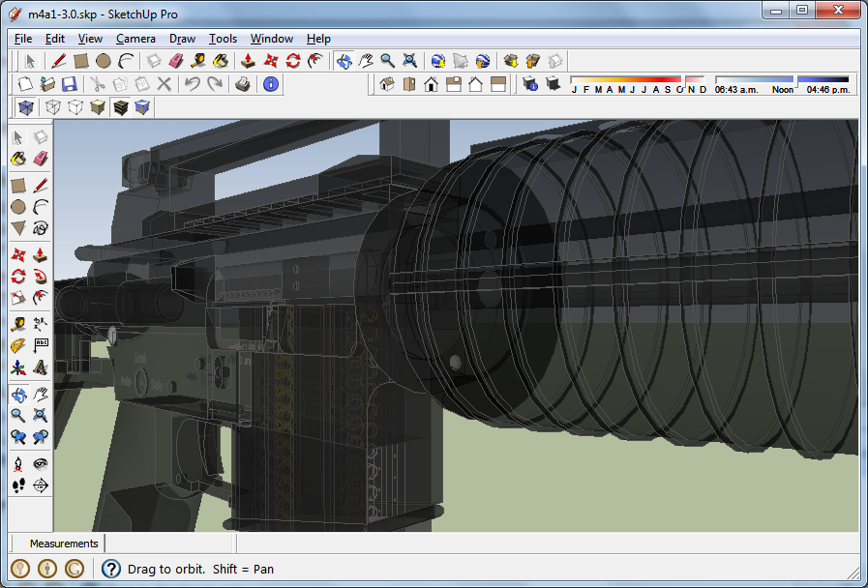Click the Undo arrow
The width and height of the screenshot is (868, 588).
[x=193, y=84]
